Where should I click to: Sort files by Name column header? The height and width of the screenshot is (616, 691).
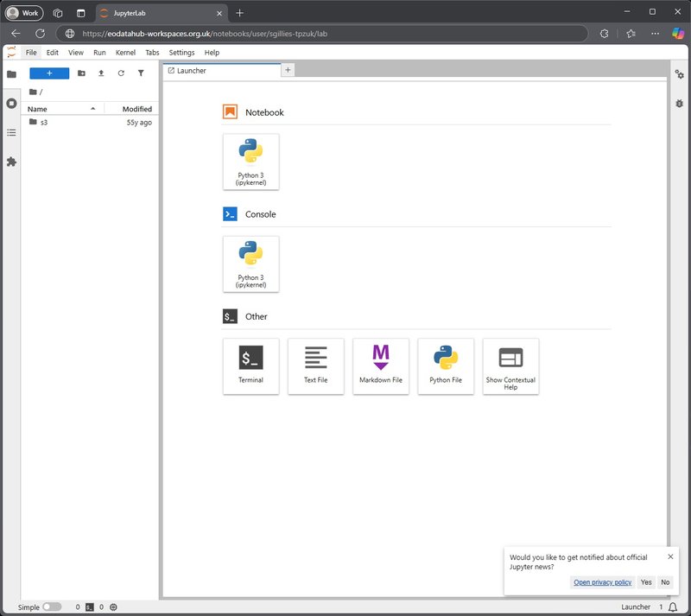pyautogui.click(x=37, y=109)
